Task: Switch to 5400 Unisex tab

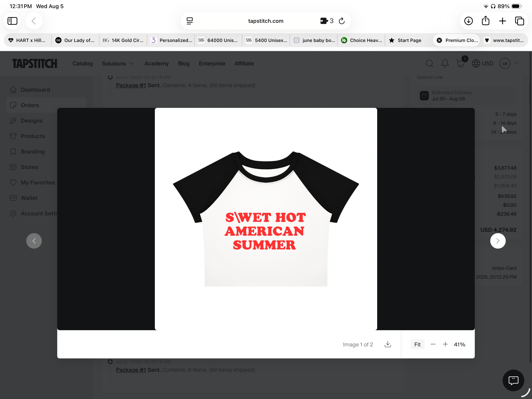Action: [266, 40]
